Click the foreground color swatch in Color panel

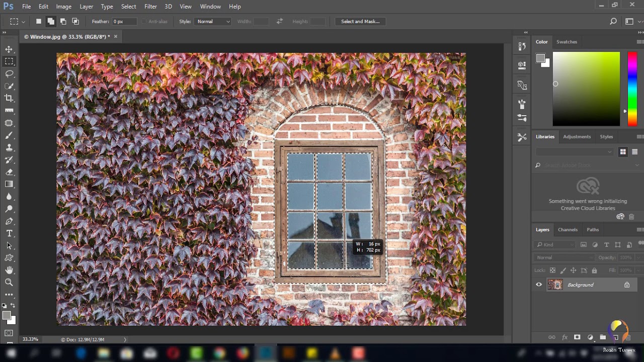click(x=540, y=58)
